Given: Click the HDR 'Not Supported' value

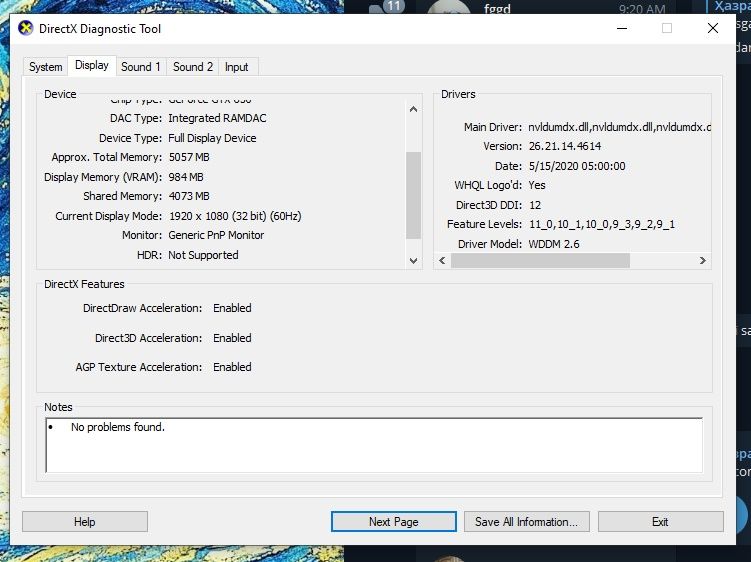Looking at the screenshot, I should (x=203, y=255).
